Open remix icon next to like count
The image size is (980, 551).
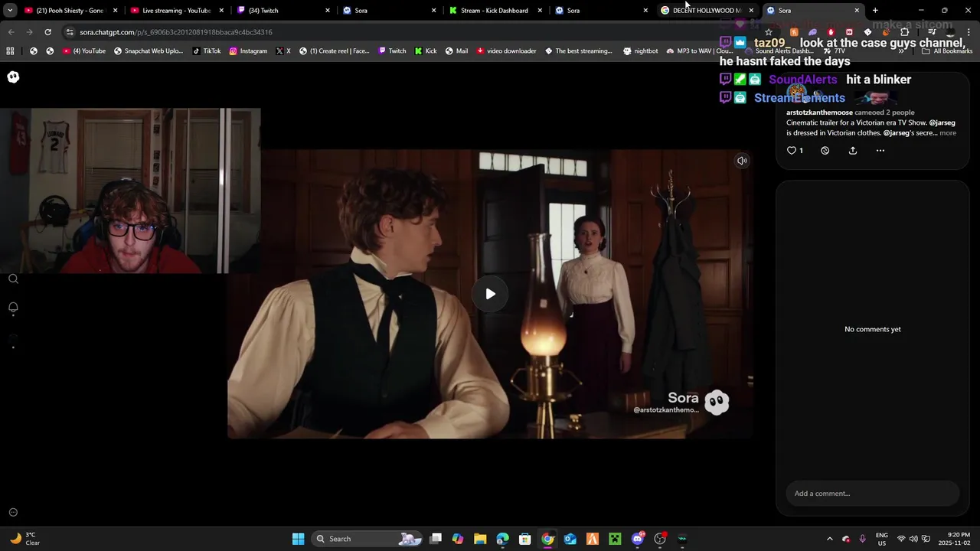[825, 151]
